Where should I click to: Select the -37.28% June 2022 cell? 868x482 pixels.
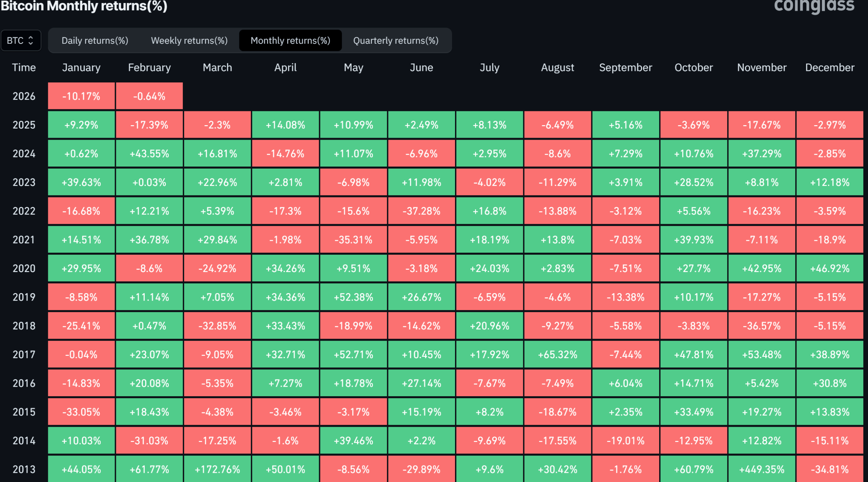(x=421, y=211)
